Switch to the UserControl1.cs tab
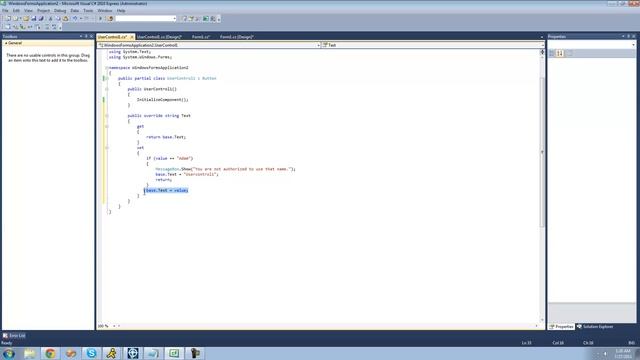This screenshot has width=640, height=360. coord(112,37)
